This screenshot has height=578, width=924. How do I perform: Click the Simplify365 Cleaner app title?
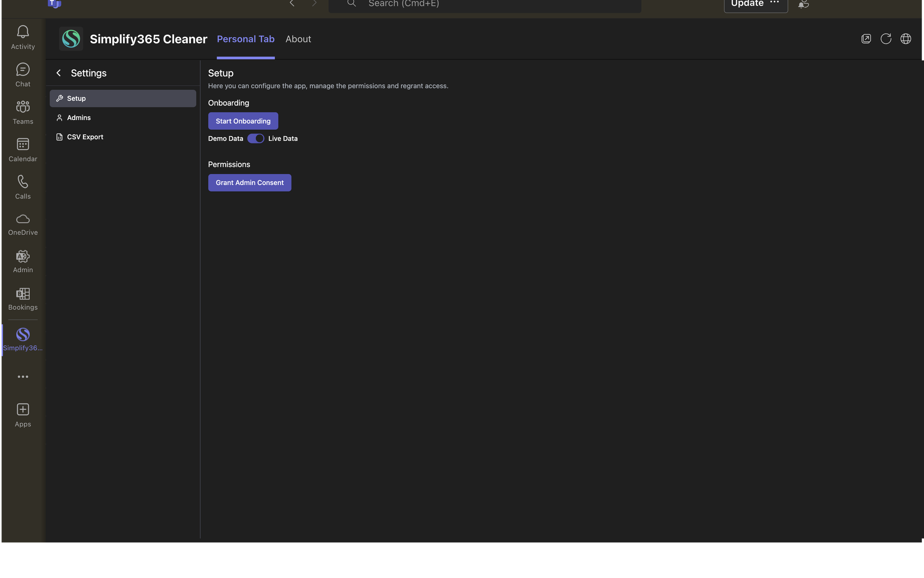click(148, 39)
